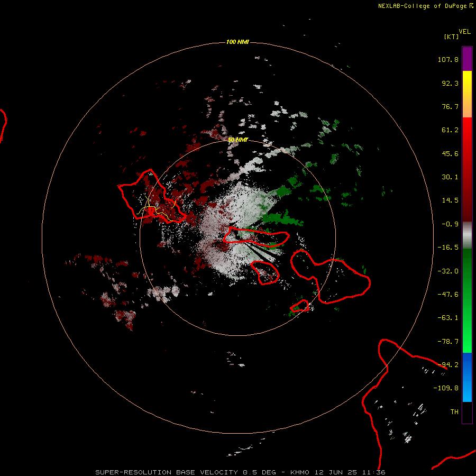This screenshot has height=476, width=476.
Task: Click the 61.2 legend value
Action: coord(450,130)
